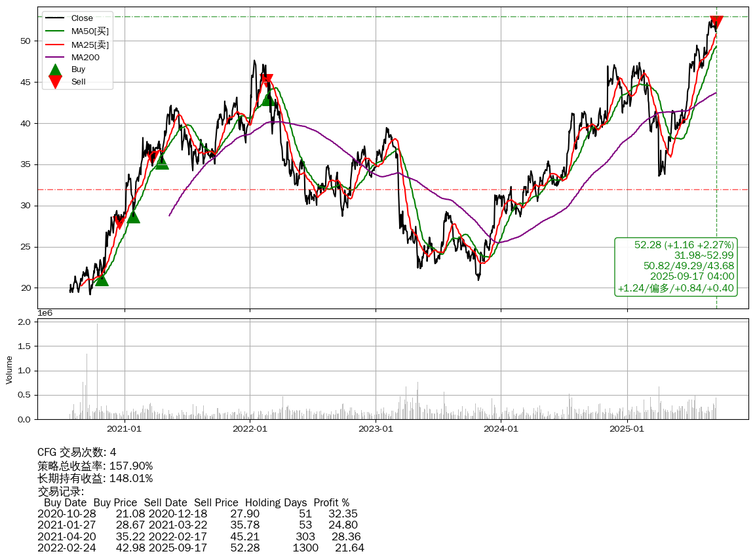
Task: Click the Sell marker near price 28 in late 2020
Action: click(x=119, y=222)
